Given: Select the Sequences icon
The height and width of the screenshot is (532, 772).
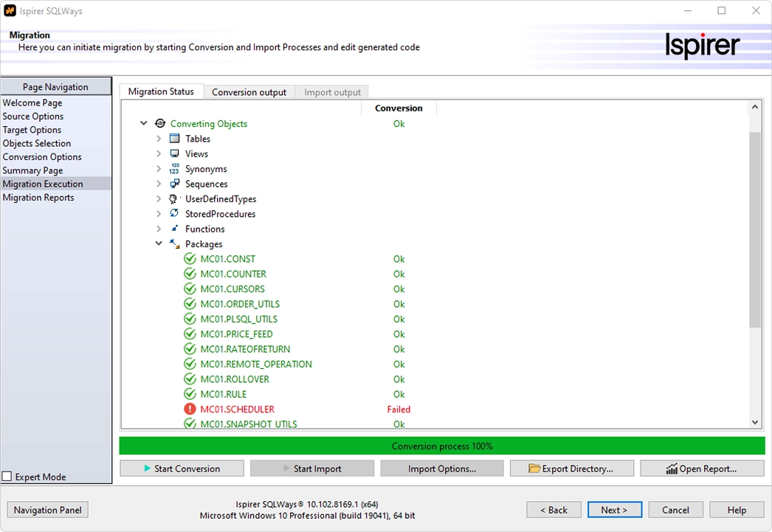Looking at the screenshot, I should [174, 184].
